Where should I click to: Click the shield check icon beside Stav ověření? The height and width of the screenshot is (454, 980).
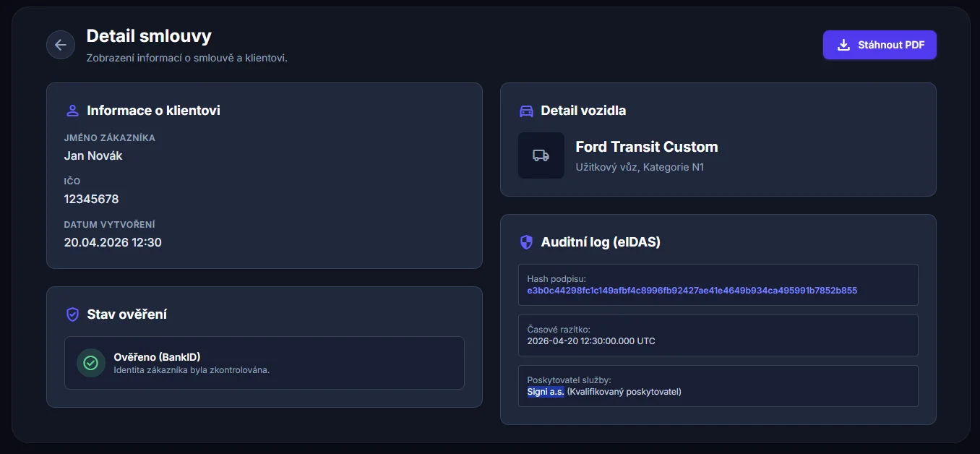[72, 314]
